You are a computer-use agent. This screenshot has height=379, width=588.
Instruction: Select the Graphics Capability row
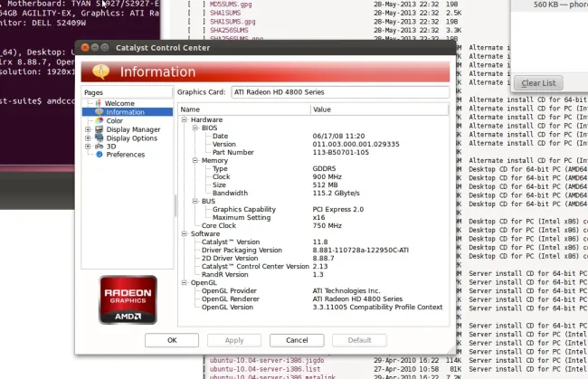click(x=314, y=210)
